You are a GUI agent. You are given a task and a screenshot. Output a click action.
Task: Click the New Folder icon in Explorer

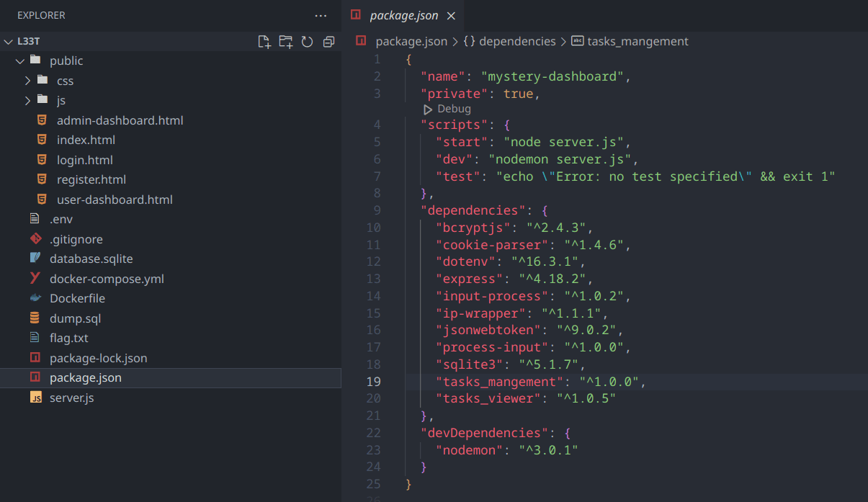(x=286, y=42)
